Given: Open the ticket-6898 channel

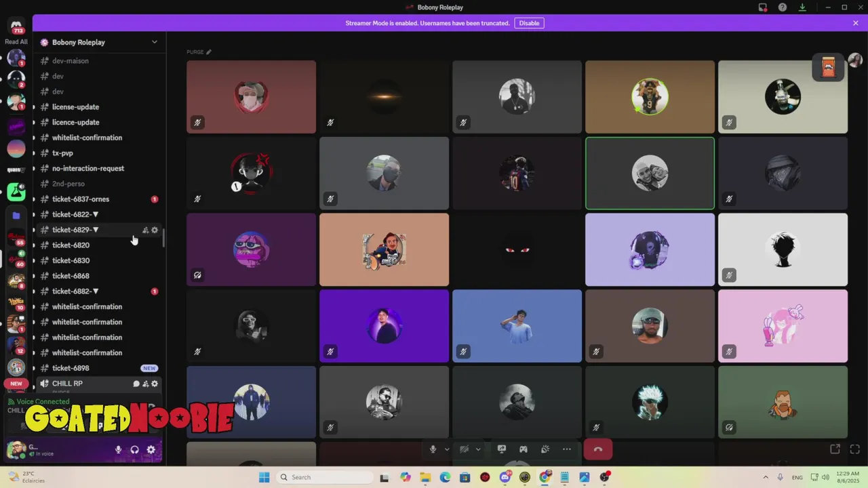Looking at the screenshot, I should 99,368.
